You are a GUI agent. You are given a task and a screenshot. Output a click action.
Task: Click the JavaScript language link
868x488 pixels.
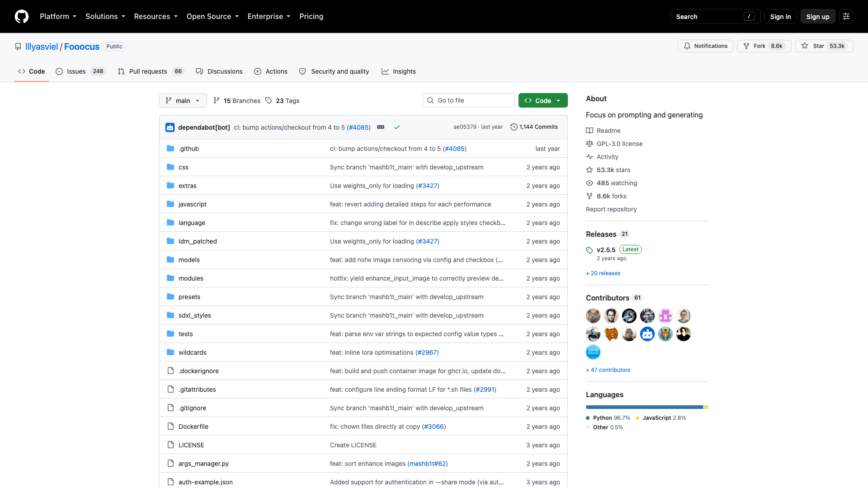click(660, 418)
